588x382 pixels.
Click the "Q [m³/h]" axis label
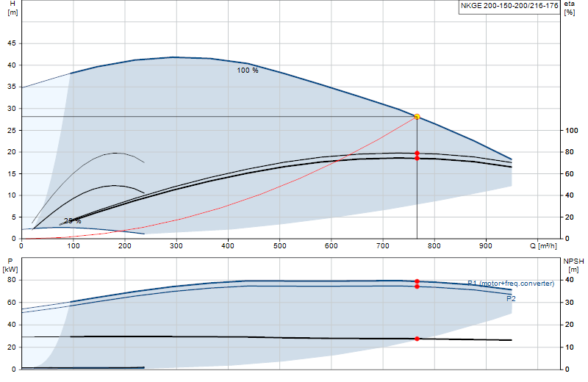(543, 246)
